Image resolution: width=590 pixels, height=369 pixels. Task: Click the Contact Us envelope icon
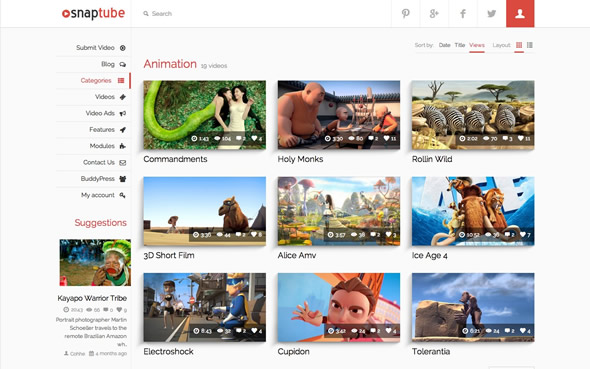[x=123, y=162]
